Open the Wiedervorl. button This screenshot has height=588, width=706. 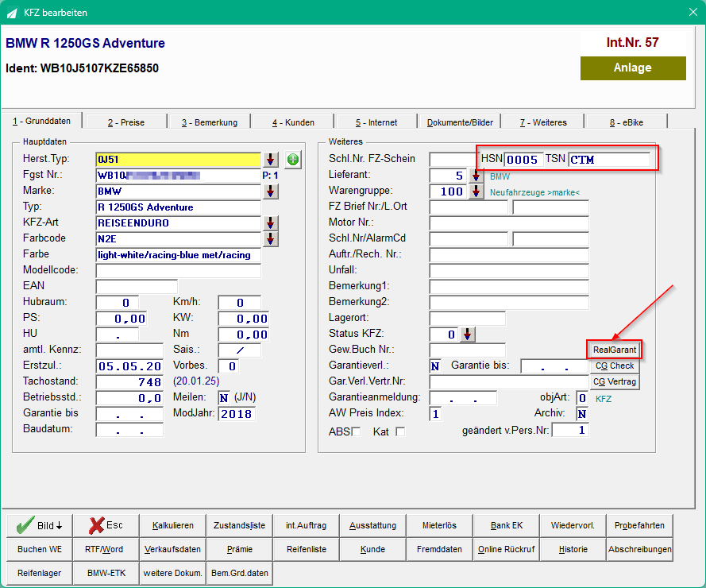(x=573, y=525)
